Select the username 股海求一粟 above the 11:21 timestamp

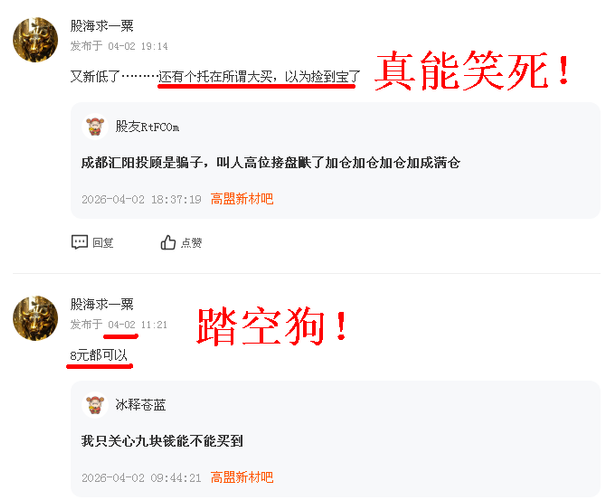click(102, 304)
